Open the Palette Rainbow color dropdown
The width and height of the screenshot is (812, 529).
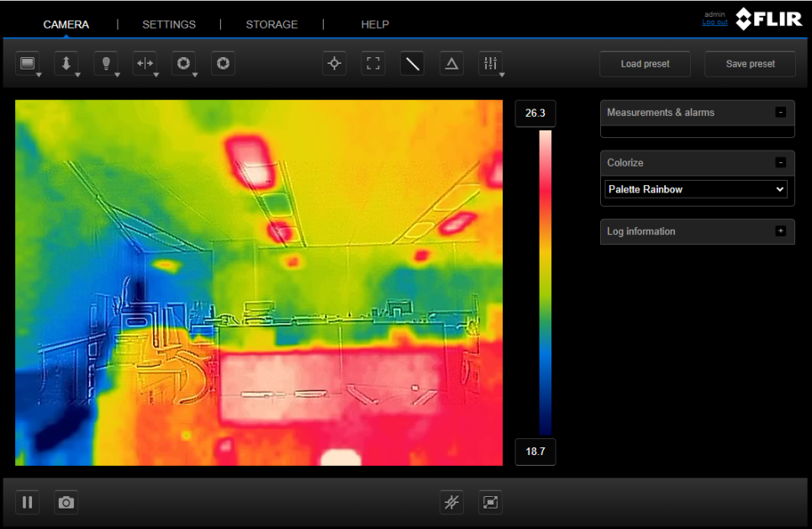(697, 189)
